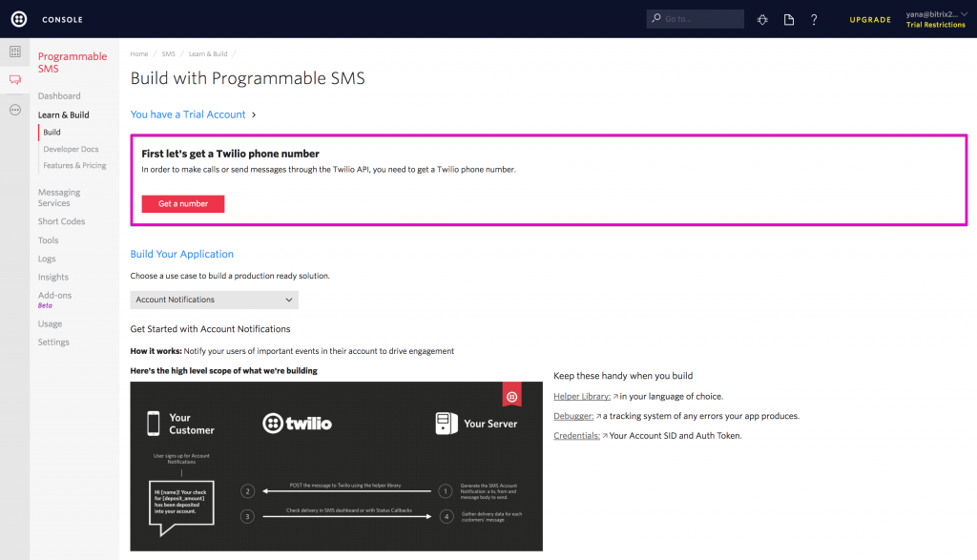Open the more products ellipsis icon

pos(15,111)
